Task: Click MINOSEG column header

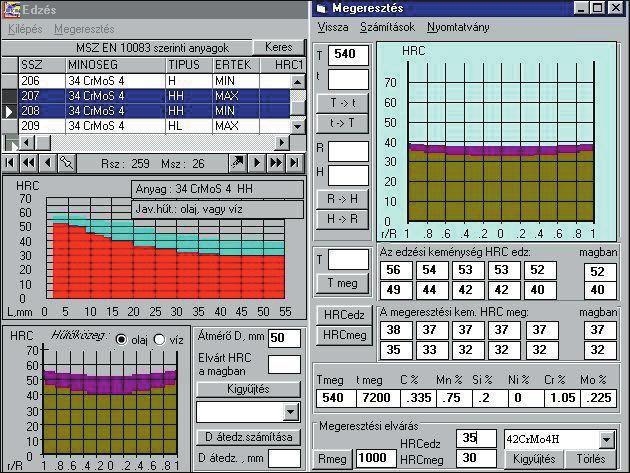Action: (116, 65)
